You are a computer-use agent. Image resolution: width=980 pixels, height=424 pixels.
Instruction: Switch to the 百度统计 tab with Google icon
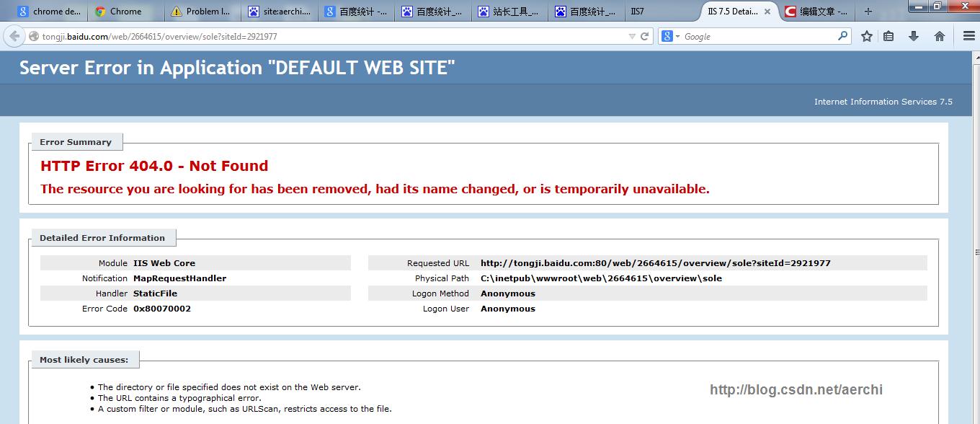pyautogui.click(x=355, y=12)
